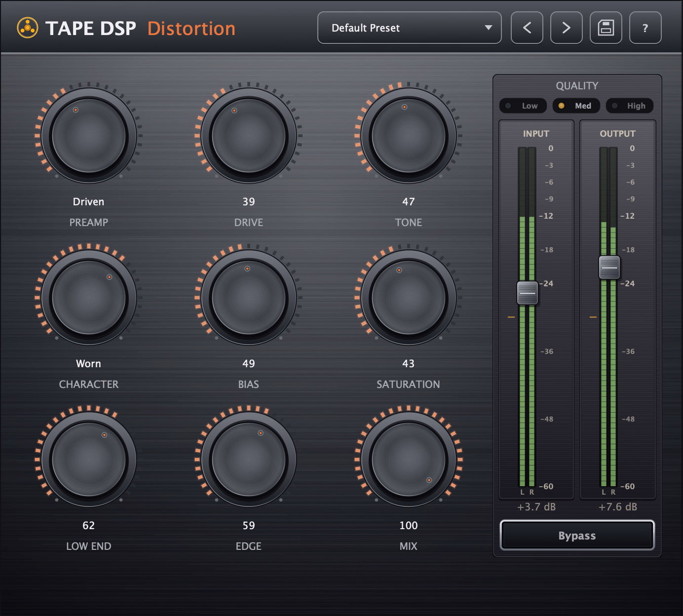Click the Worn character value
683x616 pixels.
[x=89, y=364]
